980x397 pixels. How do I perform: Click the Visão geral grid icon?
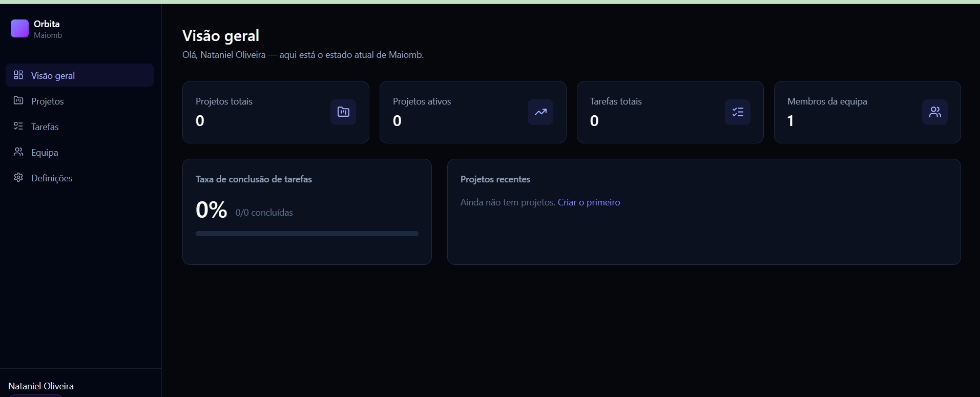[x=18, y=75]
